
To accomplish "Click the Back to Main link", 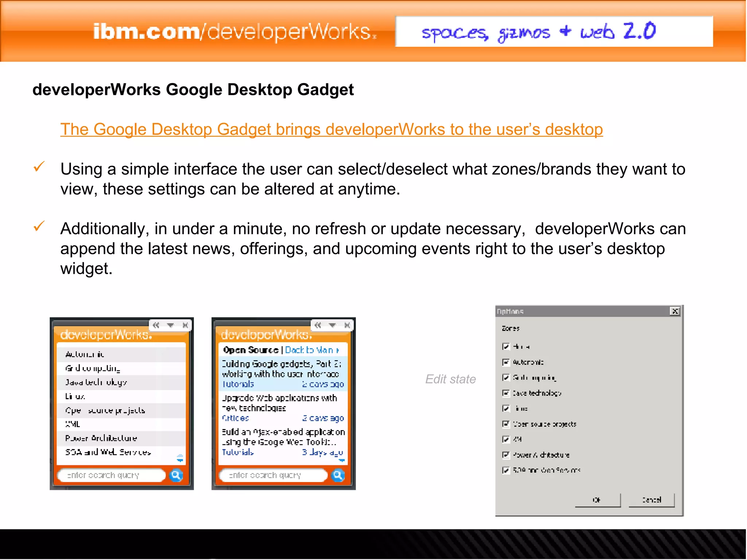I will [312, 350].
